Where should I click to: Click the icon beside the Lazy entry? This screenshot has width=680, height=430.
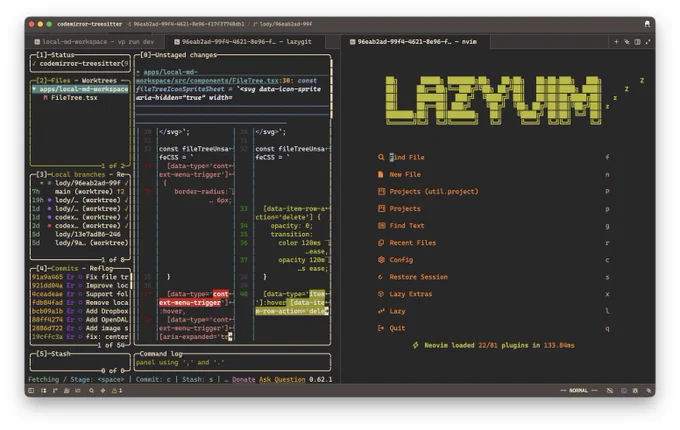[x=381, y=311]
